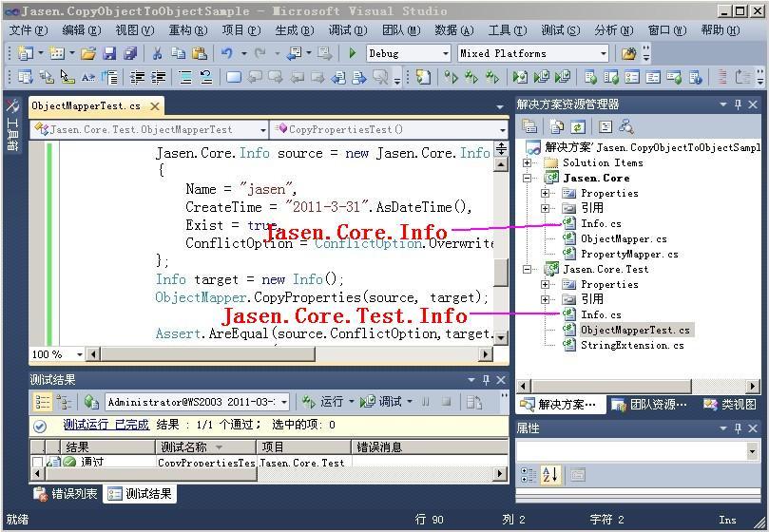Screen dimensions: 769x532
Task: Click the 测试运行 已完成 link
Action: pyautogui.click(x=106, y=425)
